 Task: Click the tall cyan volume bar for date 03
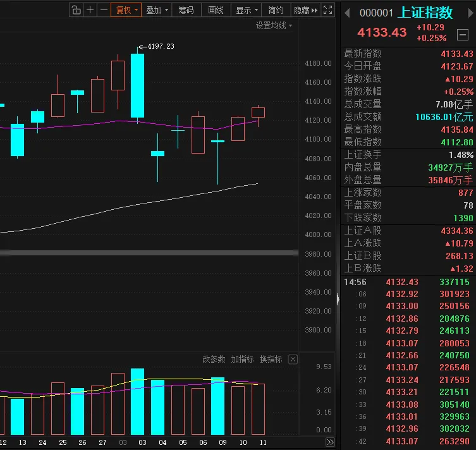tap(137, 402)
